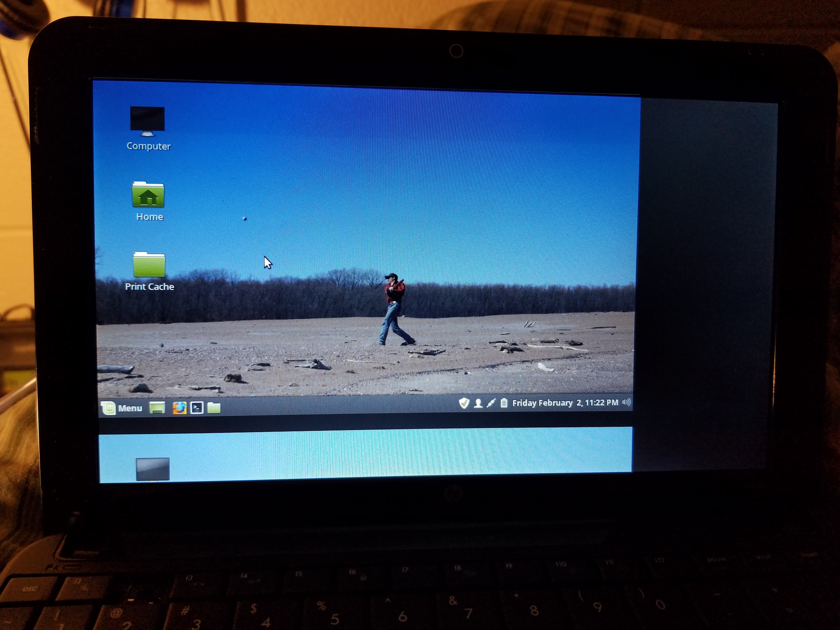Select the 'Print Cache' icon label
Image resolution: width=840 pixels, height=630 pixels.
click(149, 287)
